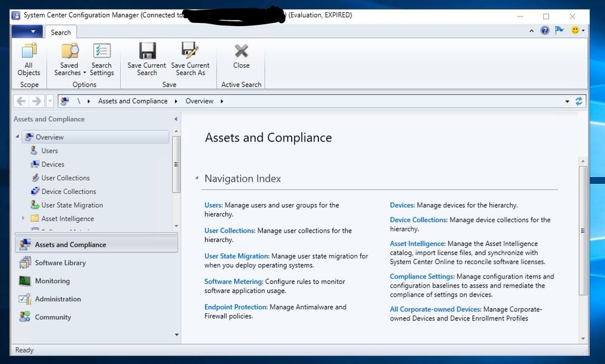
Task: Open the Endpoint Protection link
Action: click(x=236, y=307)
